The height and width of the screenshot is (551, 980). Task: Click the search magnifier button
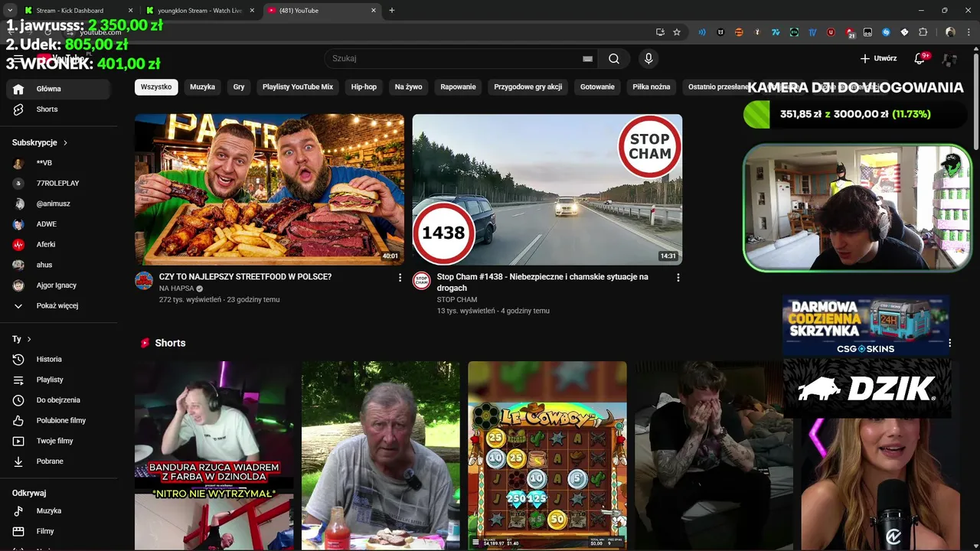tap(614, 58)
